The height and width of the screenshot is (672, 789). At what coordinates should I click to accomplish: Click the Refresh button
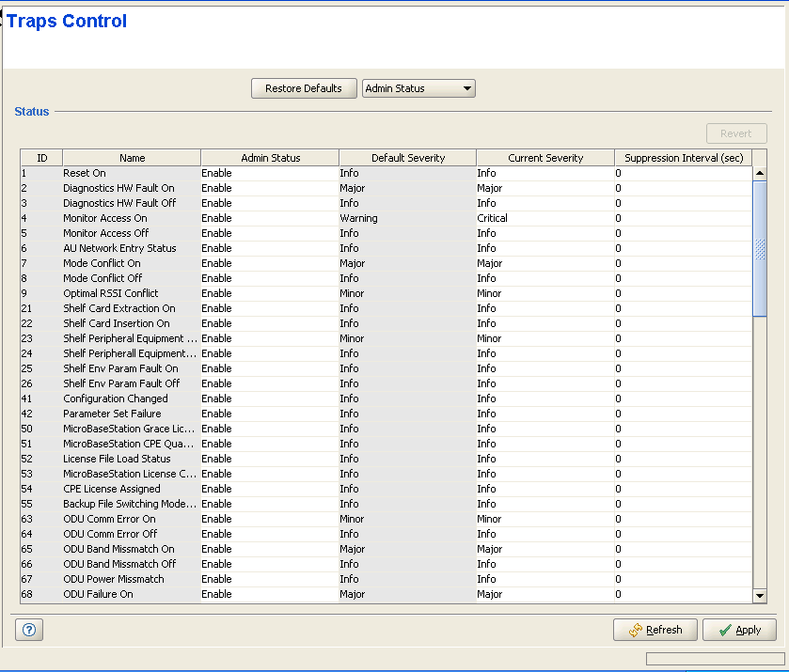pos(655,630)
